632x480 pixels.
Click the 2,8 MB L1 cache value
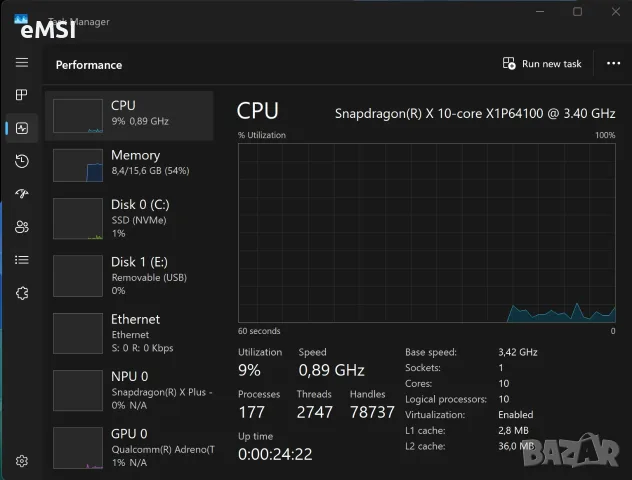pos(513,430)
